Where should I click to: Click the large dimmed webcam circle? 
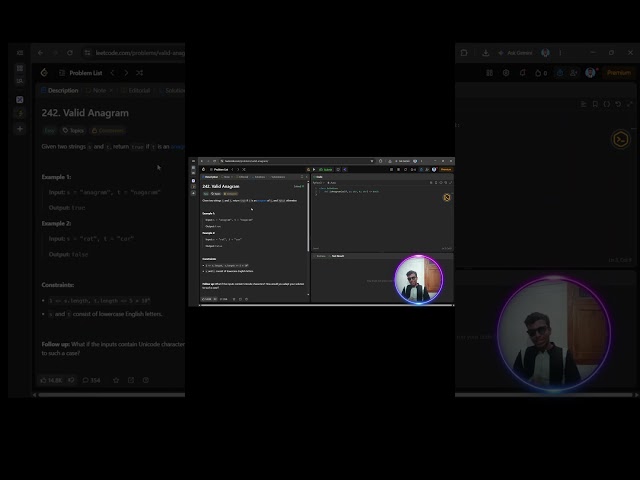(x=554, y=333)
